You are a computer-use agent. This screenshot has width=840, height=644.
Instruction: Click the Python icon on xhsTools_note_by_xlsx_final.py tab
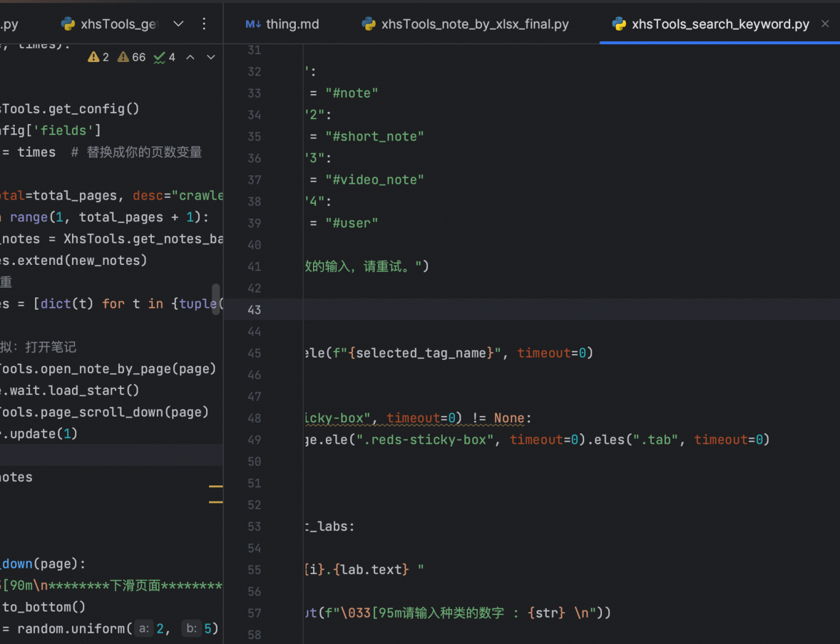368,24
